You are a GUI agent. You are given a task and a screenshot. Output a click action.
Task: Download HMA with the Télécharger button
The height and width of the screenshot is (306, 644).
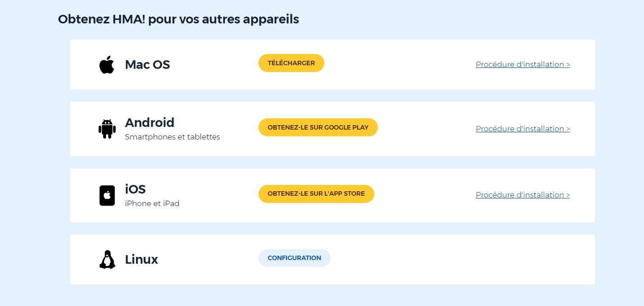pos(291,63)
